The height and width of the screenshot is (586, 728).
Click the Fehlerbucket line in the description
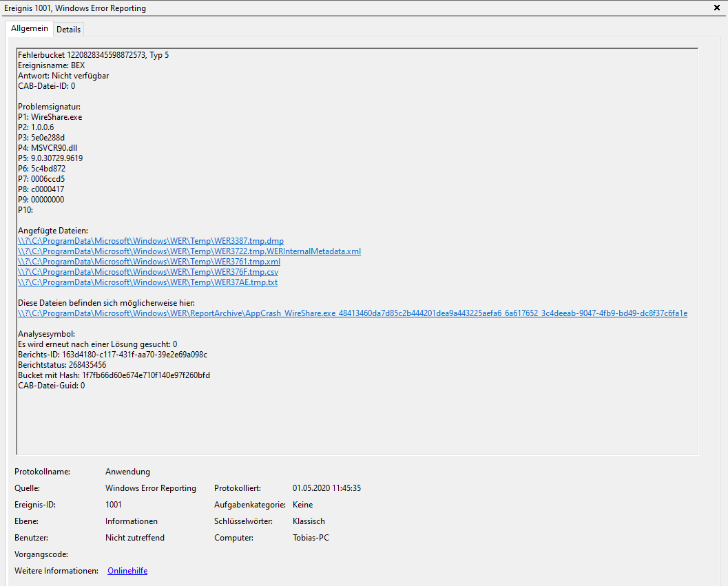(93, 55)
